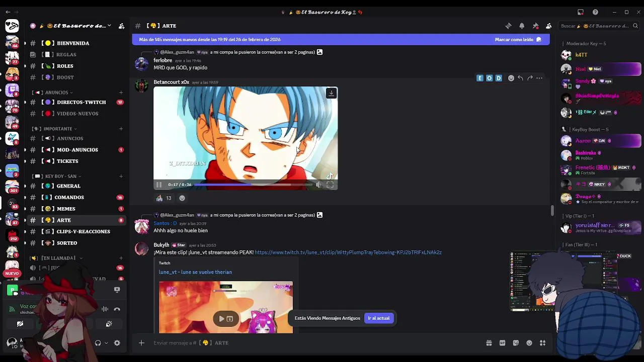The width and height of the screenshot is (644, 362).
Task: Open 'lune_vt - lune se vuelve therian' title
Action: point(195,272)
